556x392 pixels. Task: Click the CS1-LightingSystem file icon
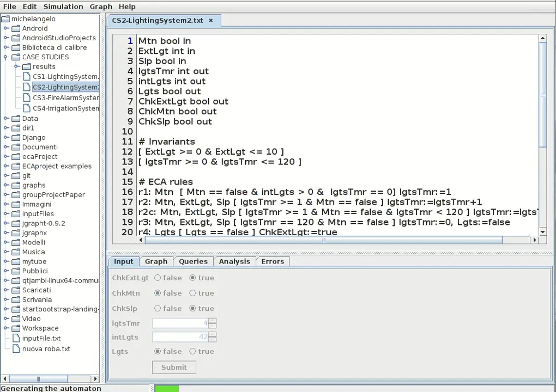point(27,76)
